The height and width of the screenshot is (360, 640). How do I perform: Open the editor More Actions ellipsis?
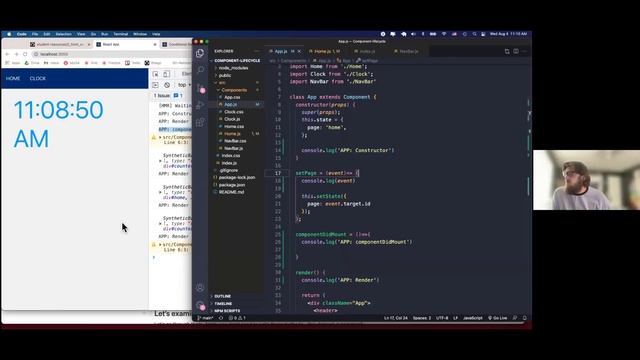(524, 51)
